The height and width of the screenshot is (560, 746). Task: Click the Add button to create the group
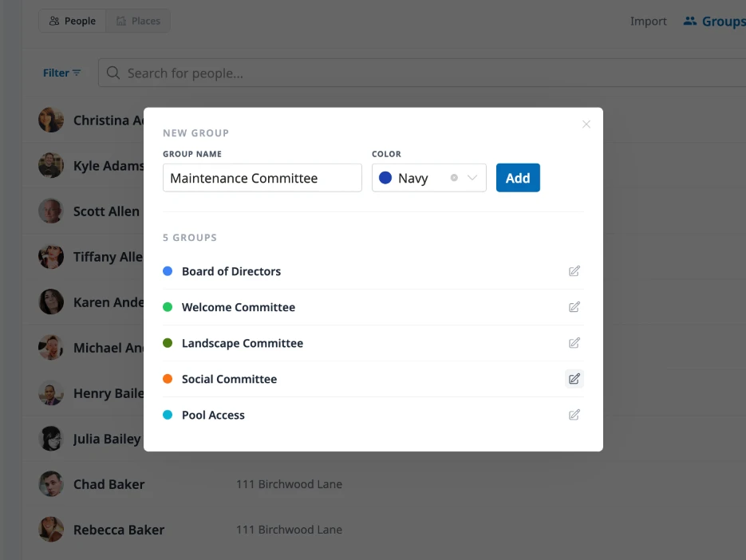518,178
